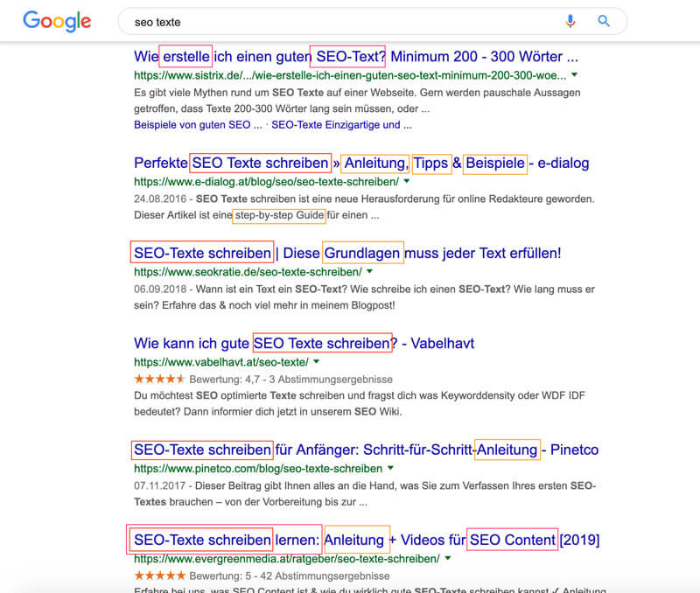Click 'Bewertung: 4,7 - 3 Abstimmungsergebnisse' text
Screen dimensions: 700x593
tap(291, 380)
